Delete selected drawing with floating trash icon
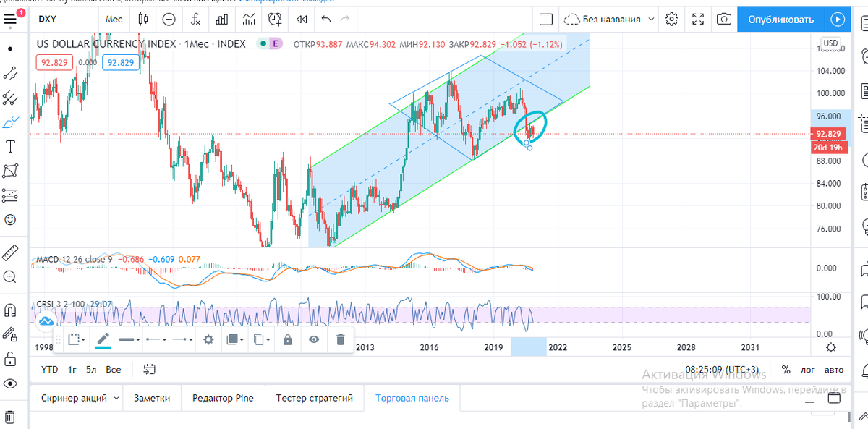868x429 pixels. click(x=340, y=339)
